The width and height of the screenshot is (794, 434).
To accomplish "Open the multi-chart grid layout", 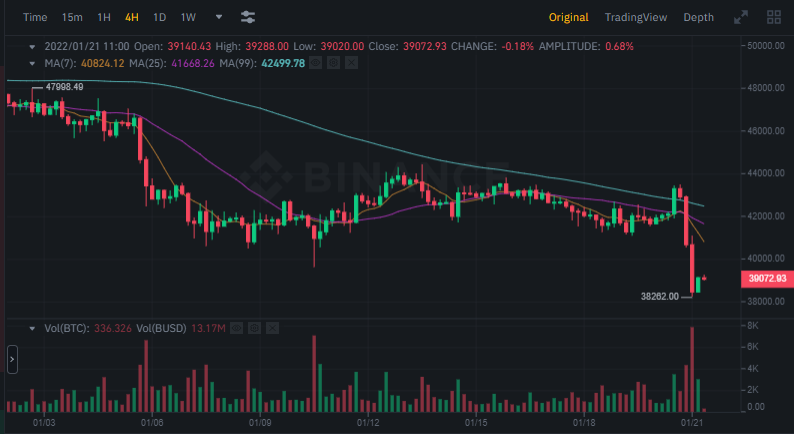I will [774, 17].
